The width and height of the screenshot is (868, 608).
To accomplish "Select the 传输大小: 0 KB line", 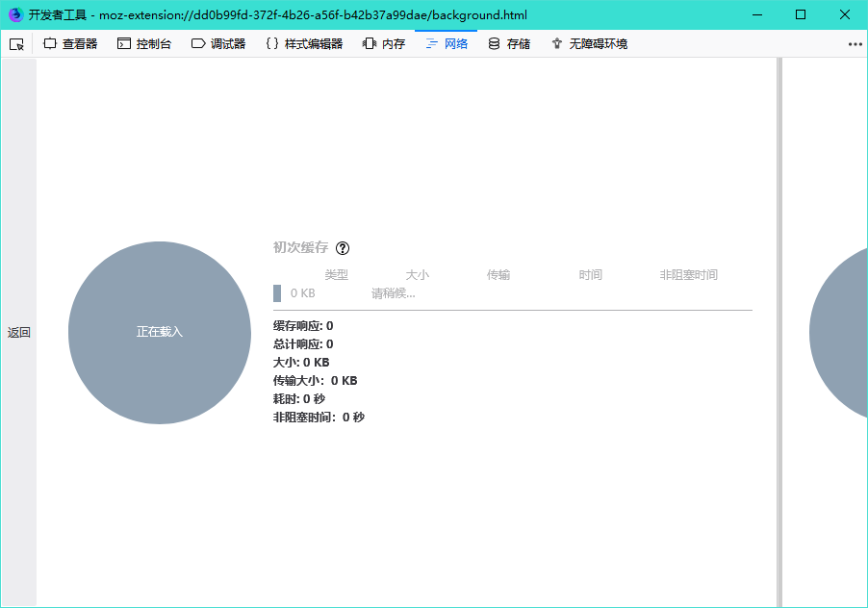I will click(315, 381).
